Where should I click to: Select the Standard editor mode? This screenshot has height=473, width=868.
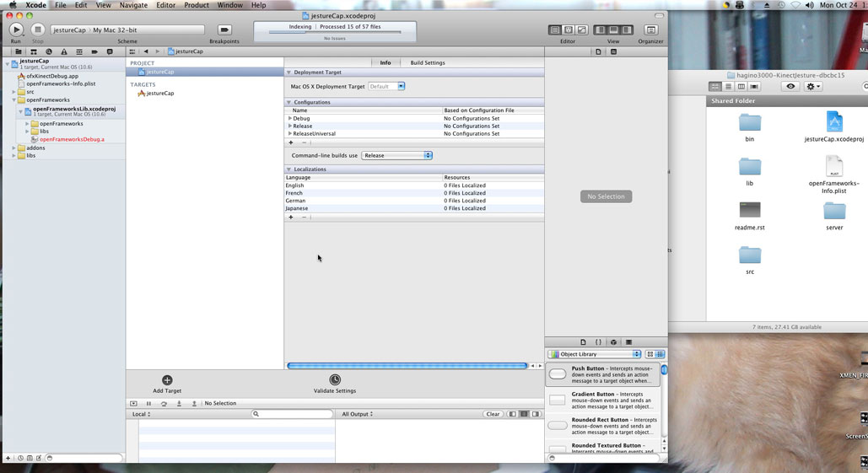coord(555,30)
